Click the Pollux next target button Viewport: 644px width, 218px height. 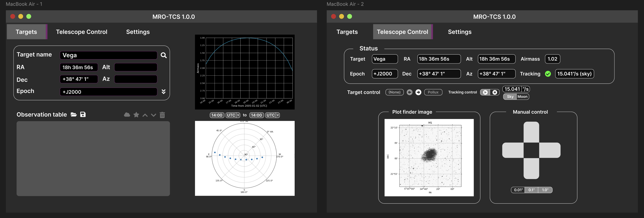[x=433, y=92]
